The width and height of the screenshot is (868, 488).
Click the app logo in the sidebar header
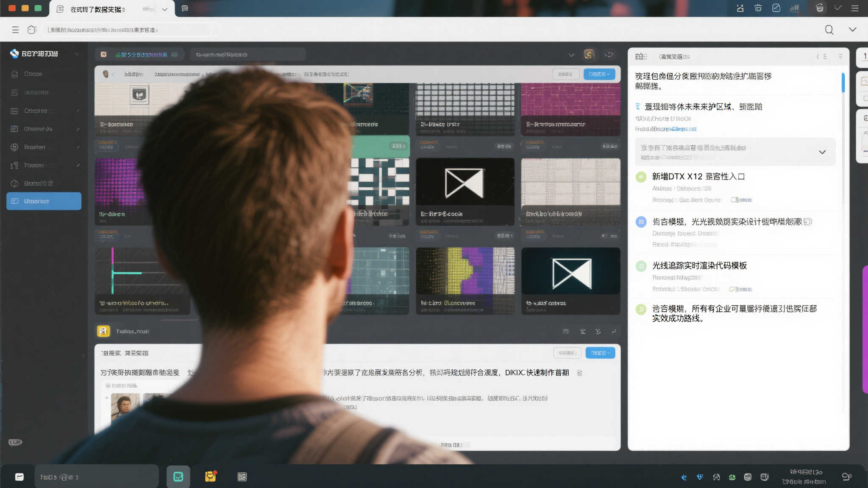13,53
